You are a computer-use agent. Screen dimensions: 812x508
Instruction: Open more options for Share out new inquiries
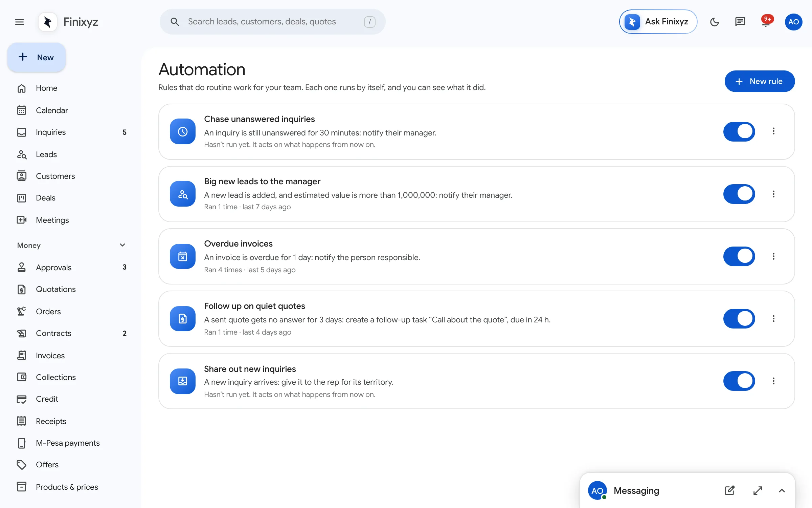(x=773, y=381)
